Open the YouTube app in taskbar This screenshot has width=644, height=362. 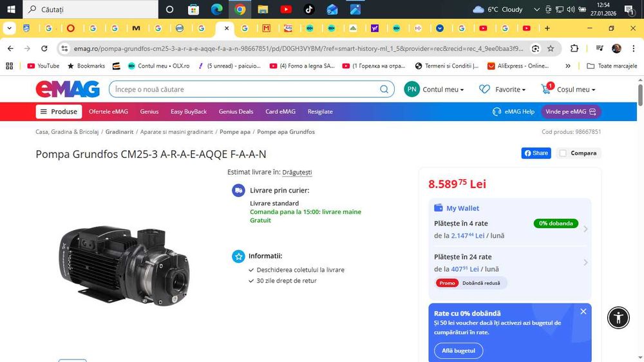286,9
